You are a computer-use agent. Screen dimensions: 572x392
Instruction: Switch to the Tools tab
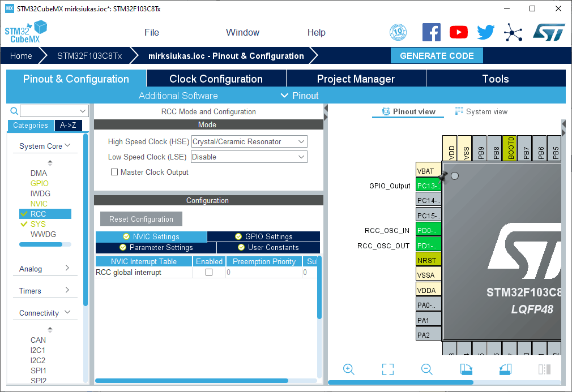pyautogui.click(x=496, y=79)
